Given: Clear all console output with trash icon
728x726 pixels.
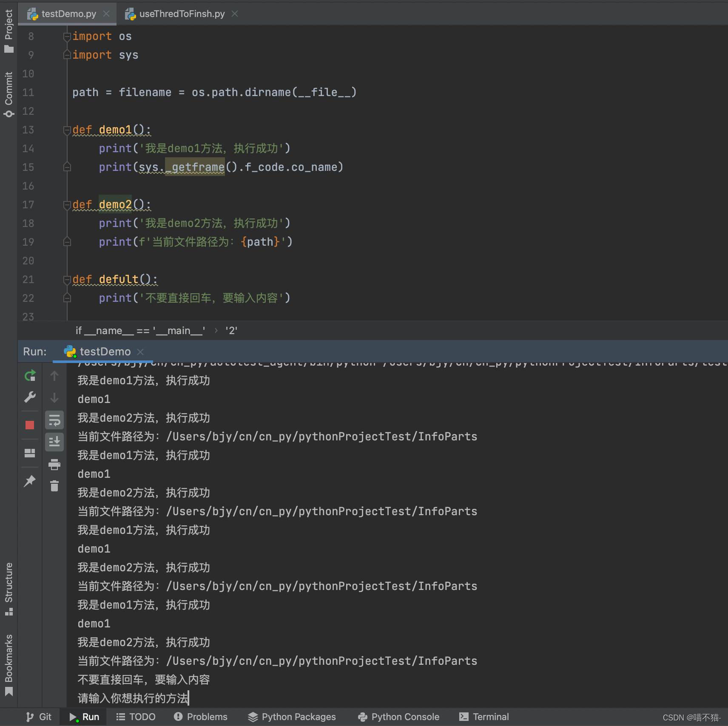Looking at the screenshot, I should [54, 485].
